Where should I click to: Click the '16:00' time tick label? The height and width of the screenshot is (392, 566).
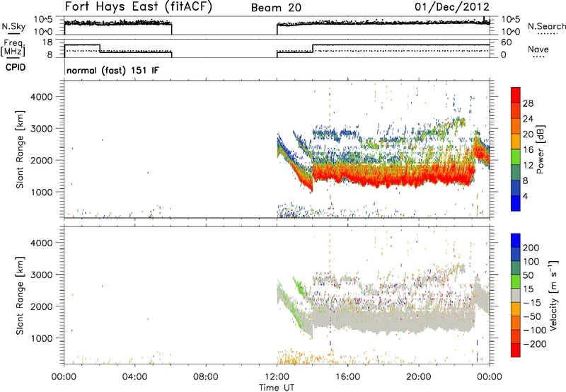click(x=347, y=377)
